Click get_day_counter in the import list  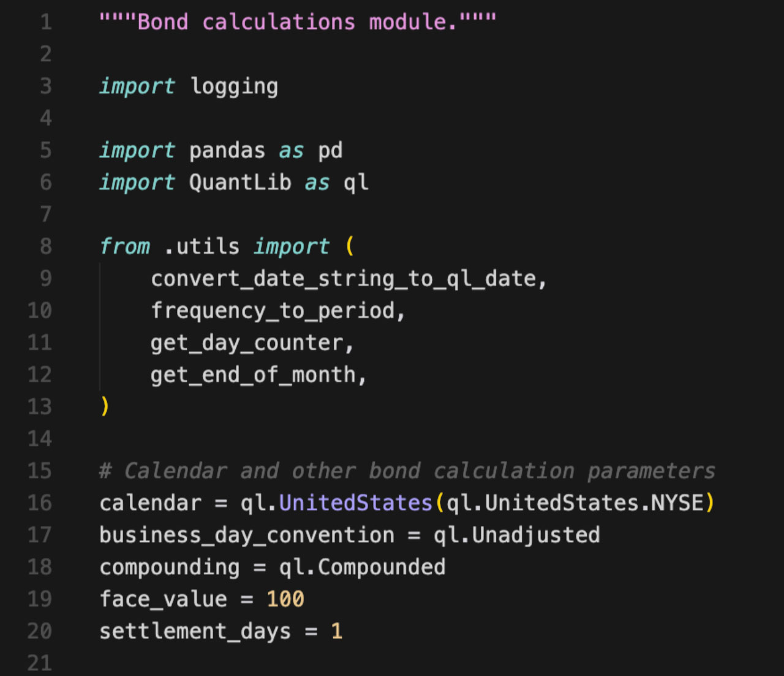pos(247,343)
